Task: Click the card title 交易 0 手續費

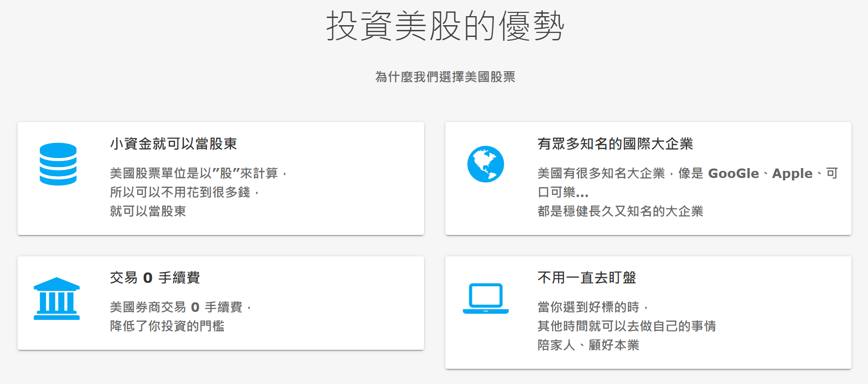Action: [155, 278]
